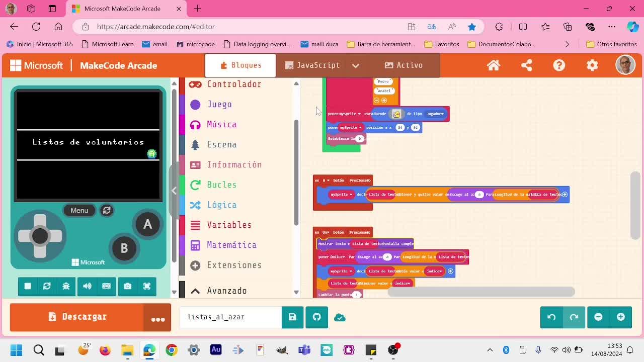The height and width of the screenshot is (362, 644).
Task: Expand the decir block in B handler
Action: [565, 195]
